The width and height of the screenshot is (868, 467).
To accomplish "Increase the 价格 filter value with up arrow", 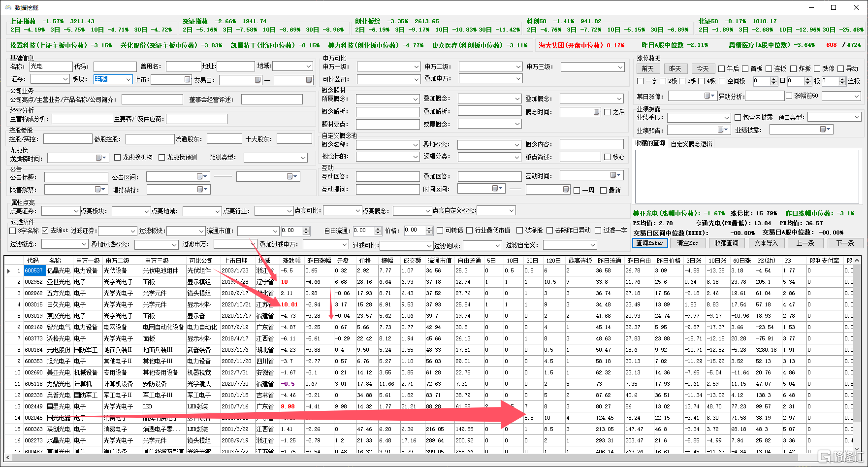I will 429,229.
